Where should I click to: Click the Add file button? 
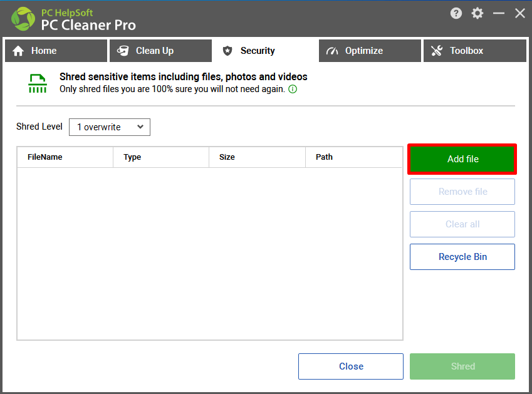tap(462, 159)
